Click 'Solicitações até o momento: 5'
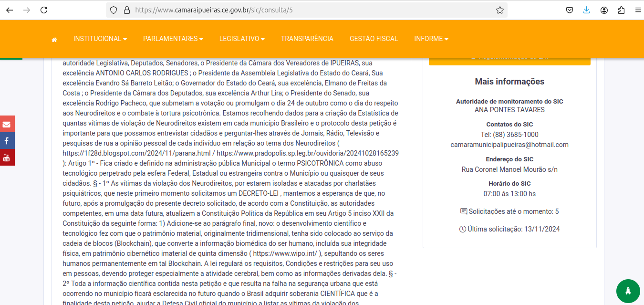Screen dimensions: 644x305 pyautogui.click(x=513, y=211)
